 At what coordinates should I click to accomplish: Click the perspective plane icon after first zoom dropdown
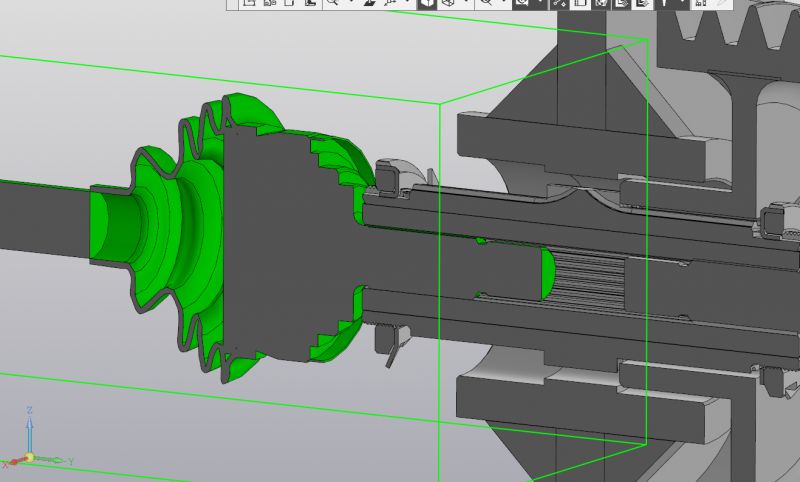[x=369, y=4]
